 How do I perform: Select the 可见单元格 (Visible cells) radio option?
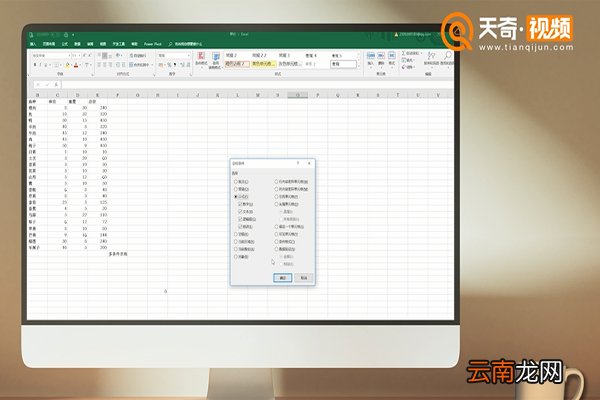click(277, 234)
